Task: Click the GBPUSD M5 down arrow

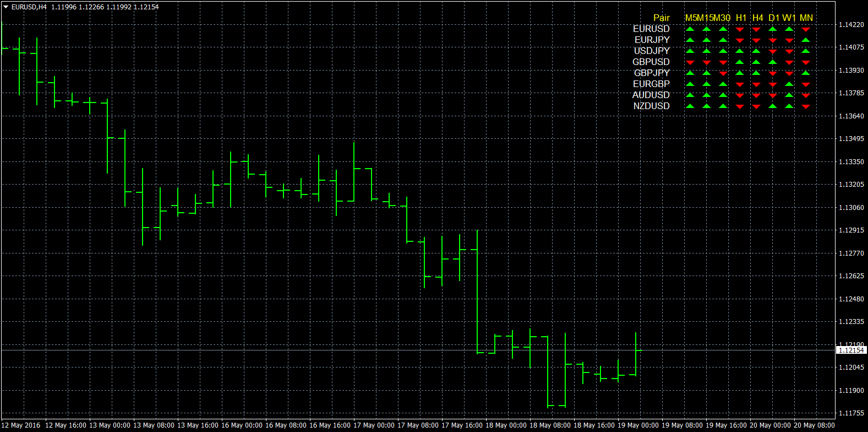Action: (690, 62)
